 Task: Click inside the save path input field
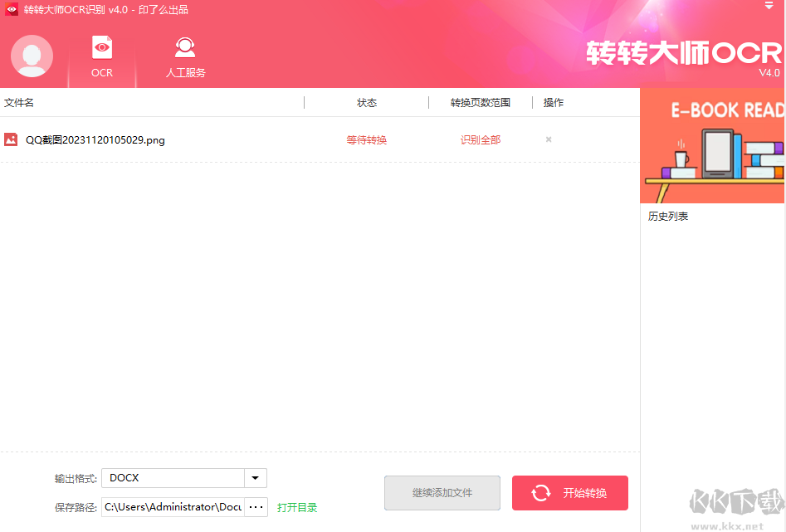(170, 507)
